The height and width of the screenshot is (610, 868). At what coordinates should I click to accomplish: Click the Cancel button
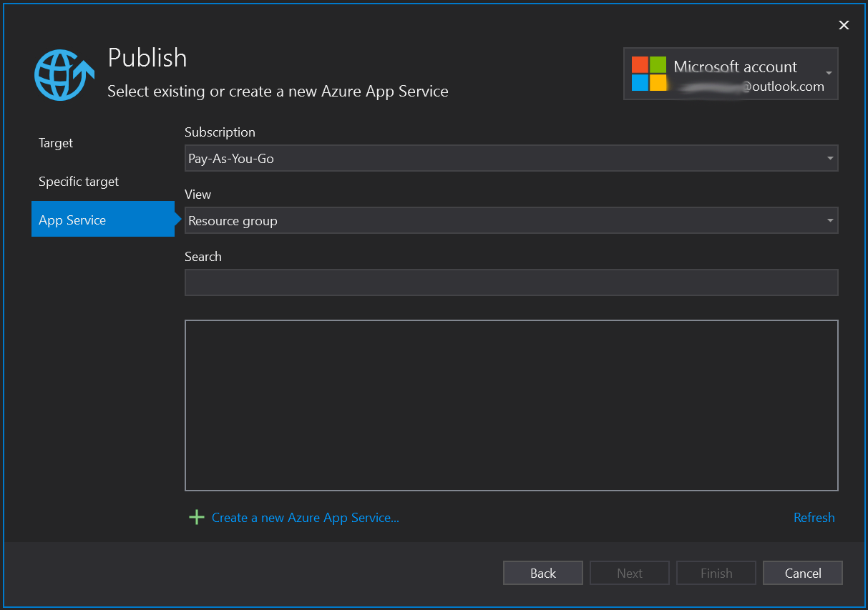coord(803,573)
